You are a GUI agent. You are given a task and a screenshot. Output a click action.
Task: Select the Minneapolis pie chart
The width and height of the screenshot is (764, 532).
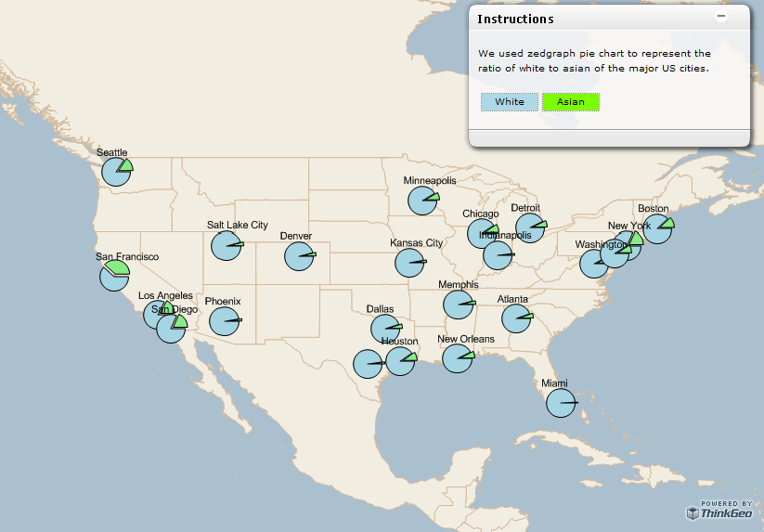click(x=423, y=201)
